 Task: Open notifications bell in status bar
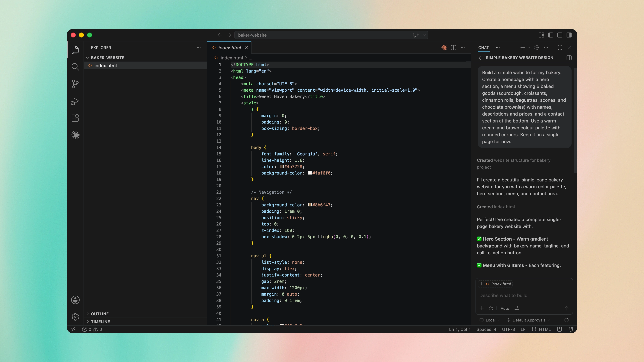pyautogui.click(x=571, y=329)
